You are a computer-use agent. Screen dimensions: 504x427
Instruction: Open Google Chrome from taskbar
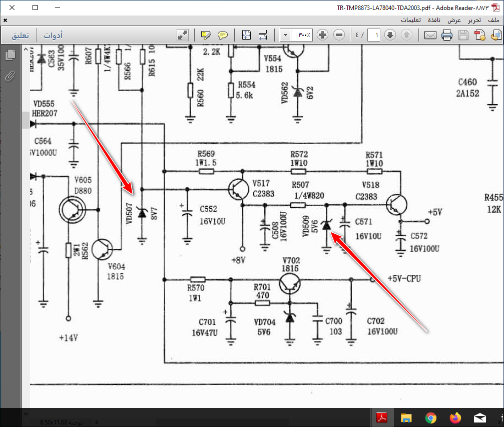[431, 417]
